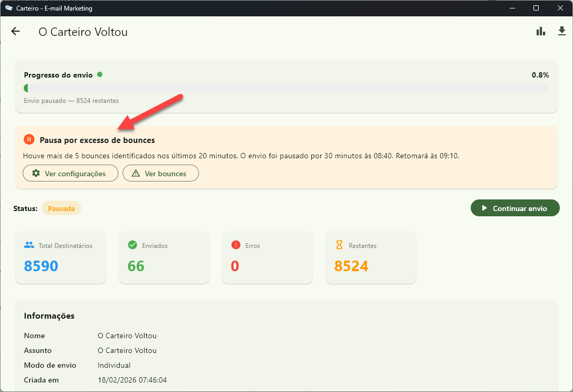Open Ver configurações button
Viewport: 573px width, 392px height.
70,174
